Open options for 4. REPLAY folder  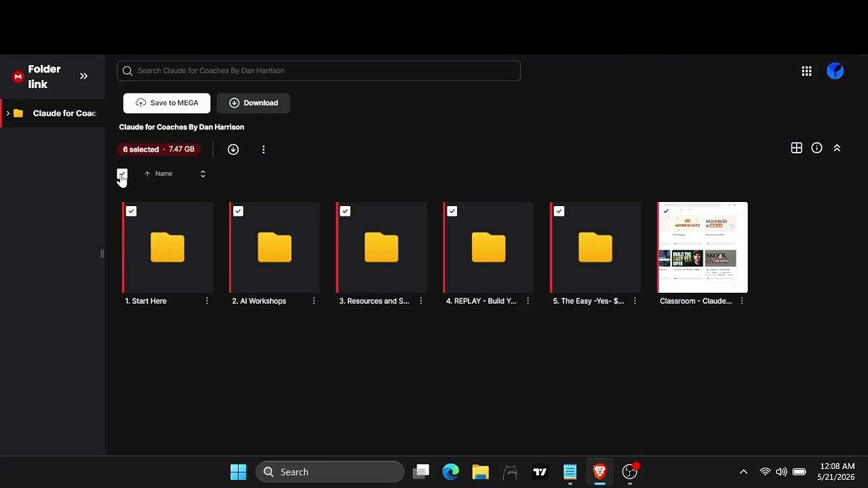[528, 301]
